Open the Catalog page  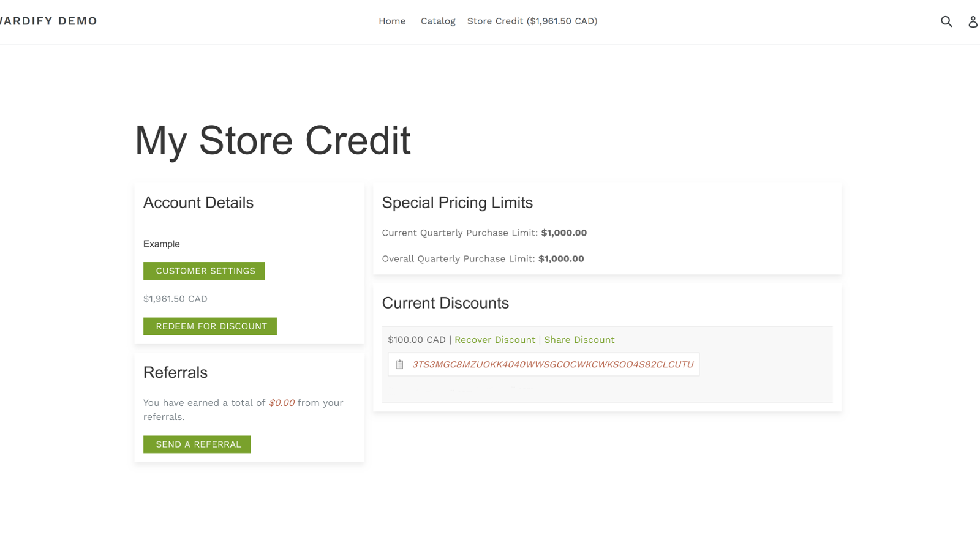coord(437,21)
